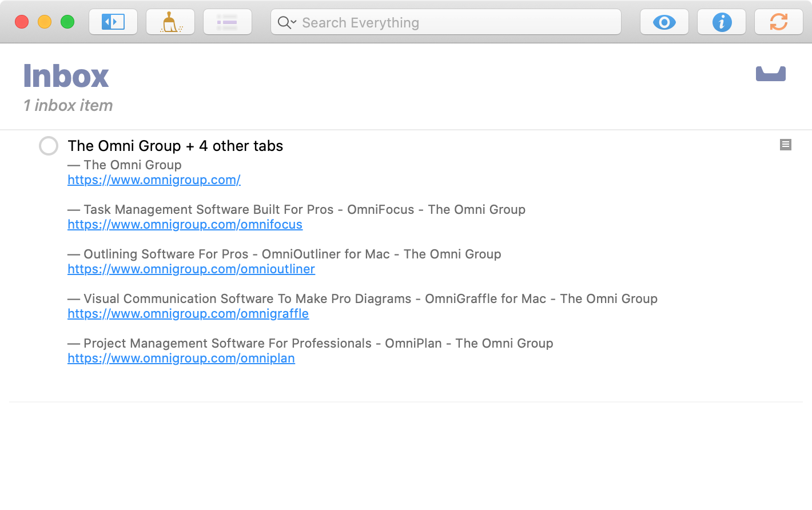
Task: Open the omnigroup.com/omnifocus link
Action: (185, 224)
